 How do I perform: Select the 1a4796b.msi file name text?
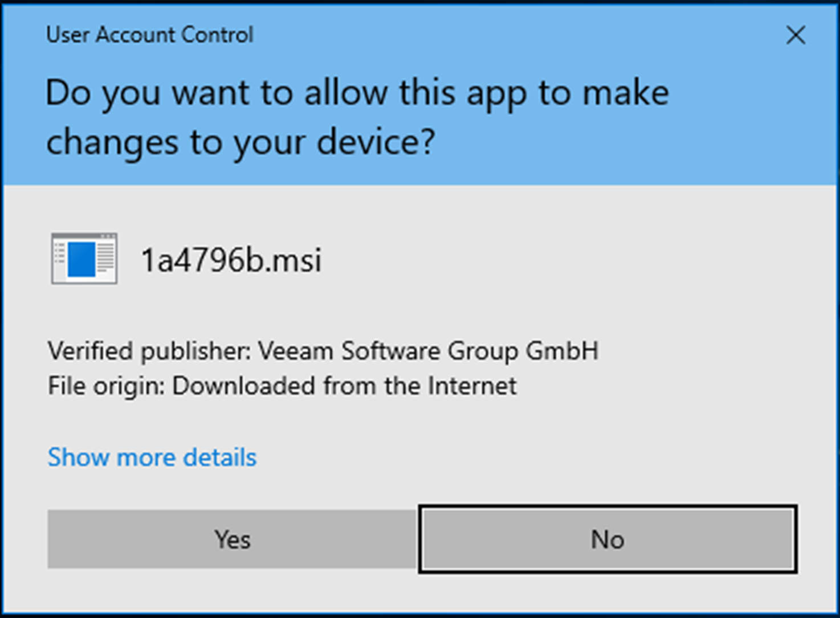click(231, 260)
